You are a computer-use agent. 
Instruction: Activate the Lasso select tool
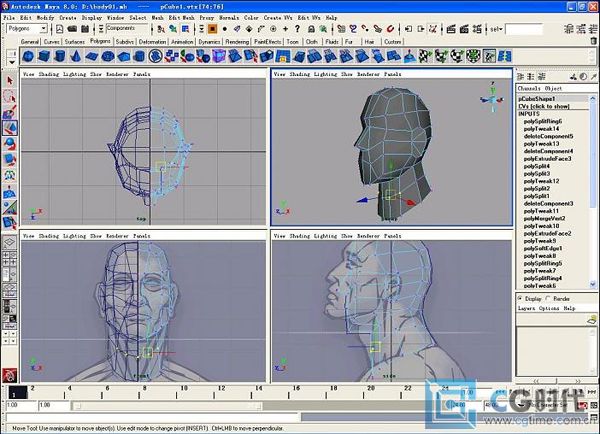pos(10,96)
